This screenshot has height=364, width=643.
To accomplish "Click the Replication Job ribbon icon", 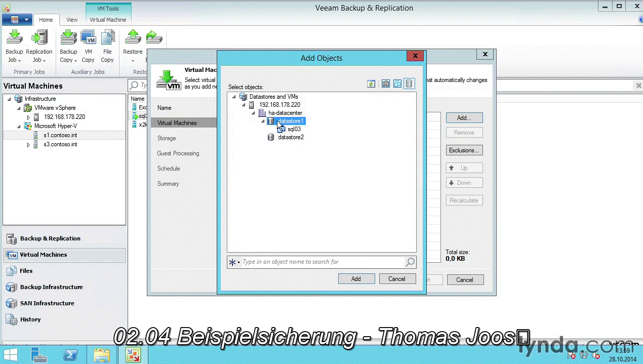I will pos(39,38).
